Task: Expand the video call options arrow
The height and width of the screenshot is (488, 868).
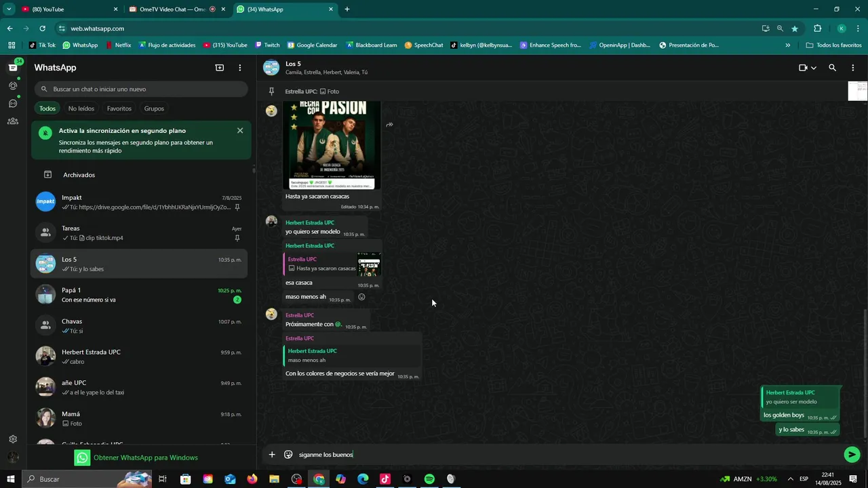Action: coord(814,68)
